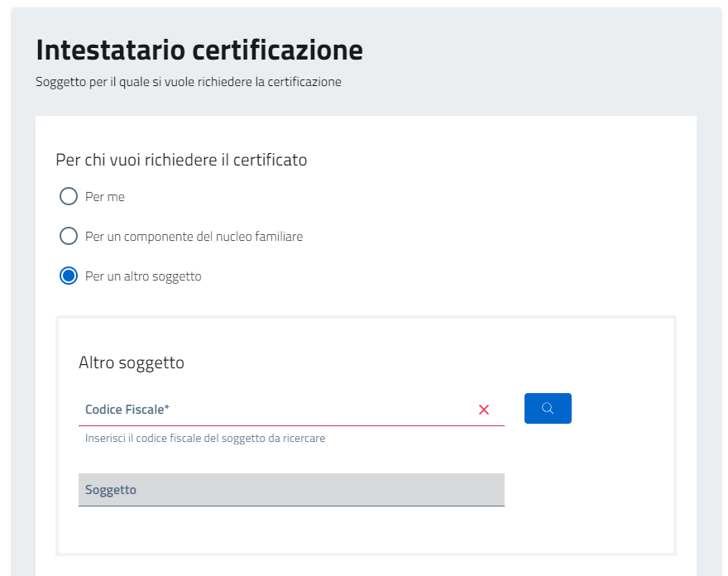Image resolution: width=728 pixels, height=576 pixels.
Task: Click the "Soggetto" label inside the disabled field
Action: point(111,490)
